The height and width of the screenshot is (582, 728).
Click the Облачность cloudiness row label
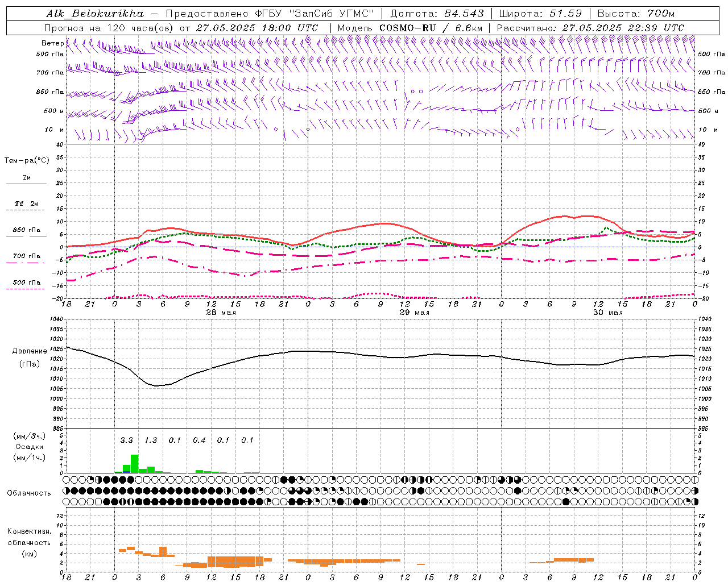click(29, 493)
